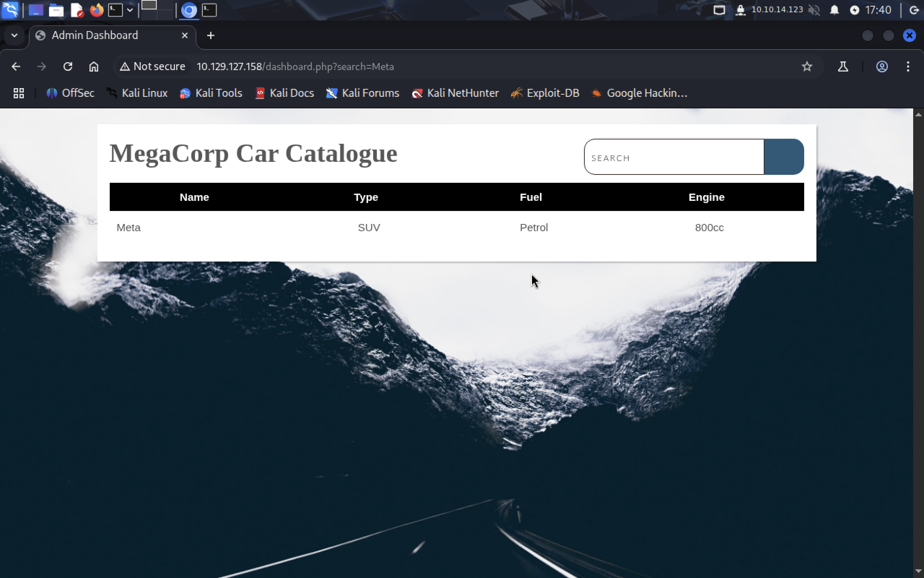Image resolution: width=924 pixels, height=578 pixels.
Task: Open the Kali Tools bookmark
Action: tap(211, 93)
